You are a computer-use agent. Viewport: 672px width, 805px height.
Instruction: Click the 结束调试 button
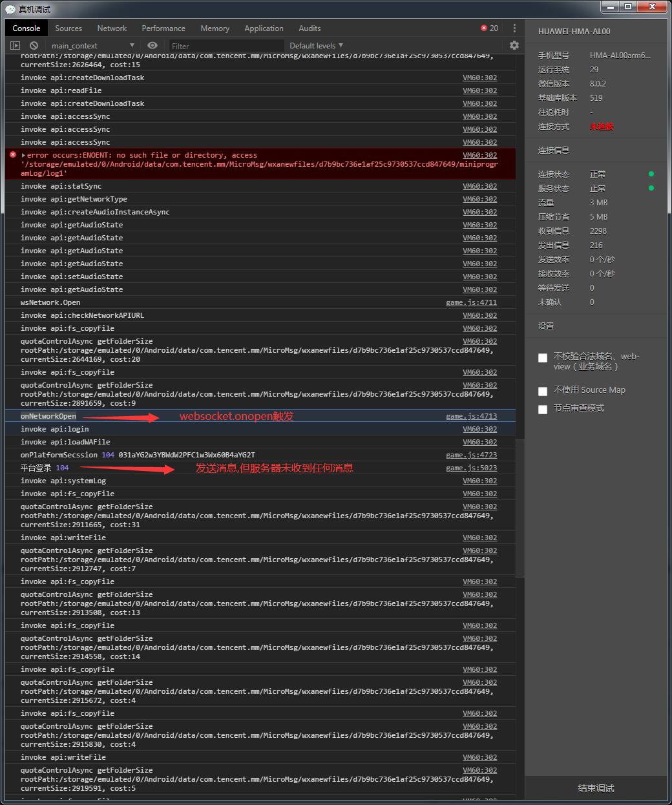596,788
